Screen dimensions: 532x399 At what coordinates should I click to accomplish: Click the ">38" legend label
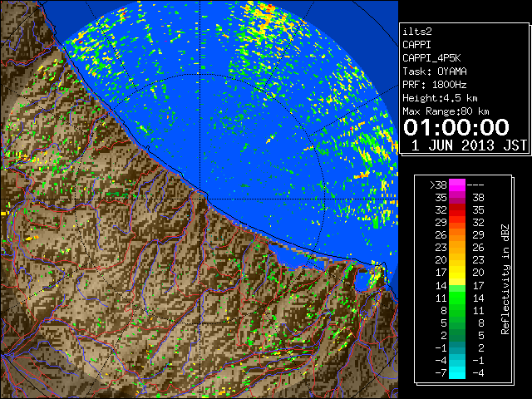pyautogui.click(x=438, y=185)
